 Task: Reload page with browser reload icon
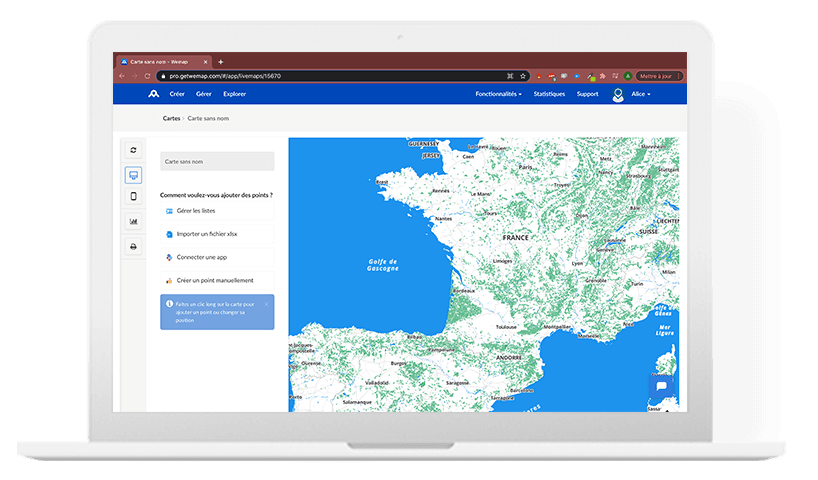pos(148,76)
